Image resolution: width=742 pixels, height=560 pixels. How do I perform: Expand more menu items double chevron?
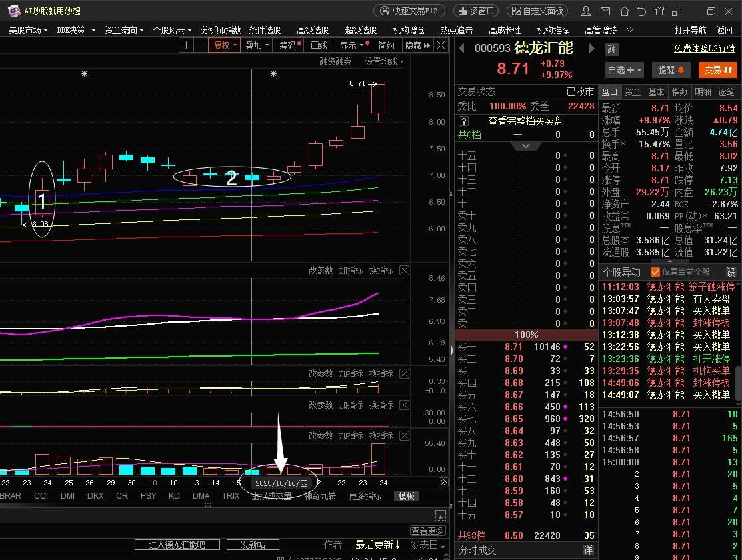pyautogui.click(x=629, y=30)
